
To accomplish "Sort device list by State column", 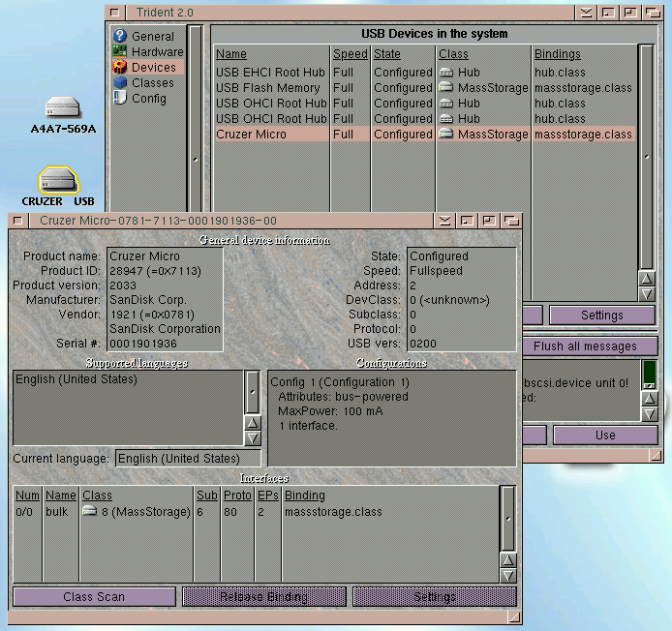I will click(387, 54).
